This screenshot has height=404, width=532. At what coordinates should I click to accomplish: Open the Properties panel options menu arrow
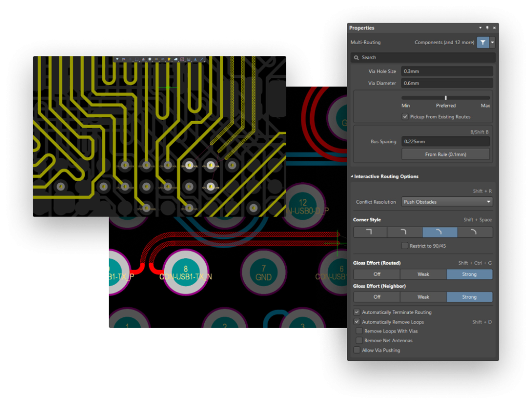pyautogui.click(x=480, y=28)
